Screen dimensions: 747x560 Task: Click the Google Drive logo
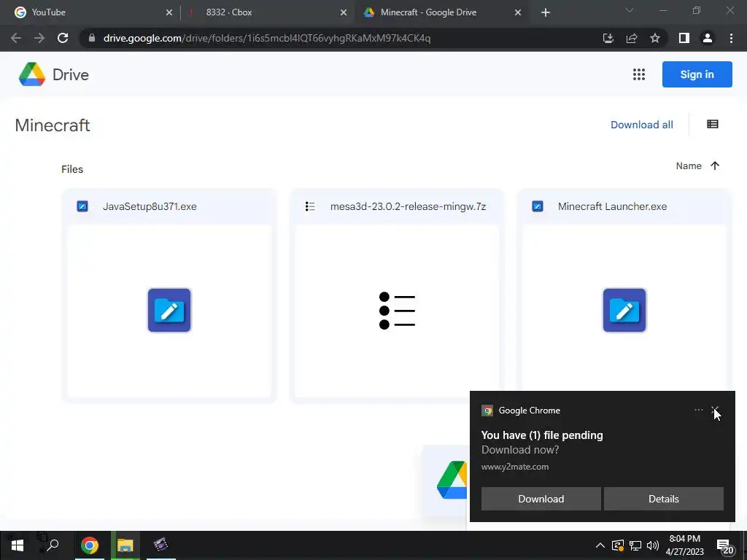[32, 74]
